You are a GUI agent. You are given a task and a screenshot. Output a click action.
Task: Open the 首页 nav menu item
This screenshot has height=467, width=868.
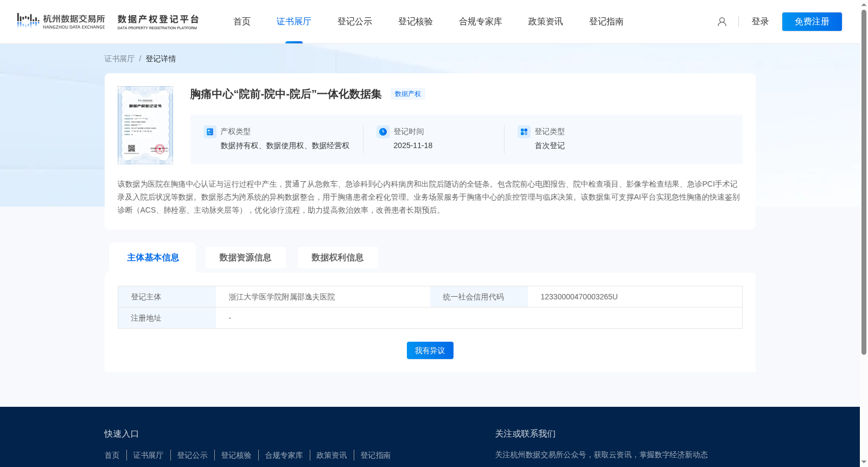(x=242, y=22)
